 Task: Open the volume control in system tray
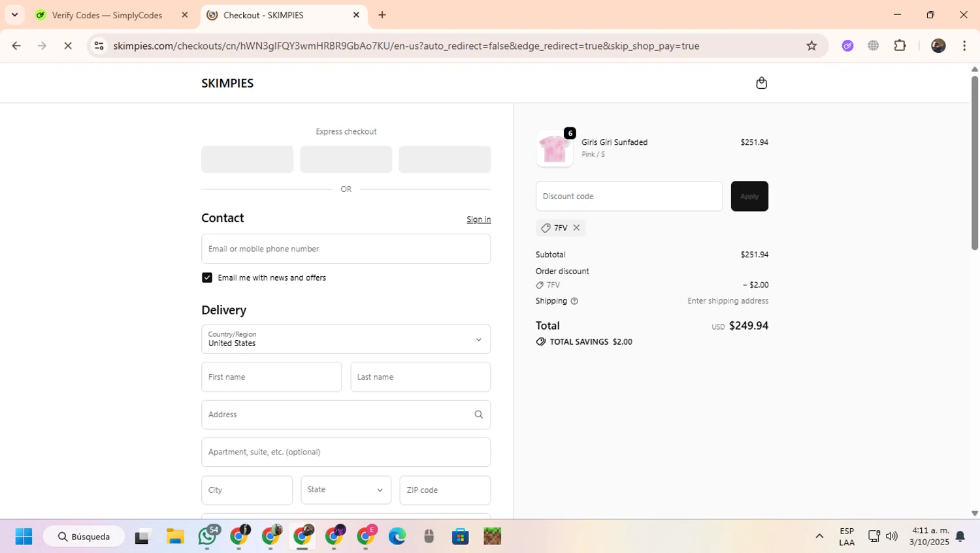892,537
